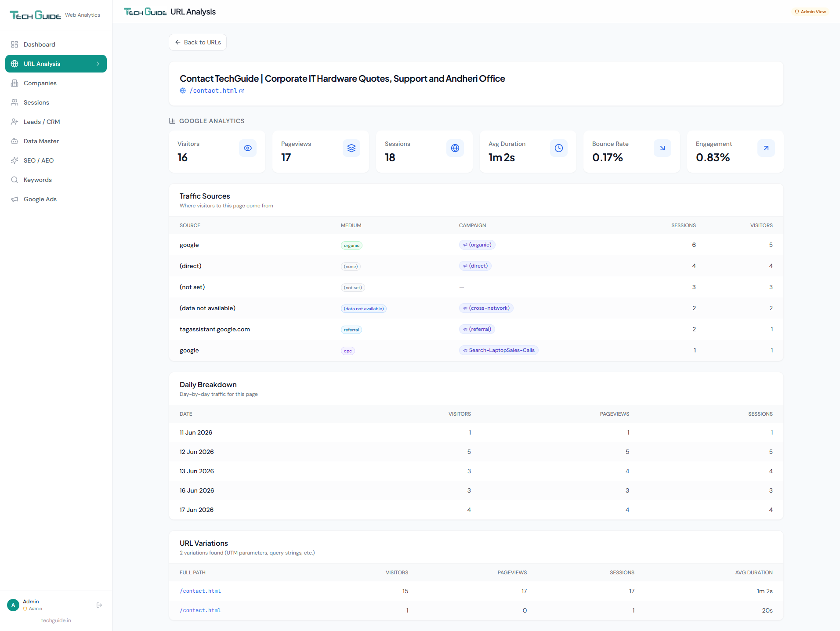The height and width of the screenshot is (631, 840).
Task: Click the techguide.in footer text
Action: click(56, 620)
